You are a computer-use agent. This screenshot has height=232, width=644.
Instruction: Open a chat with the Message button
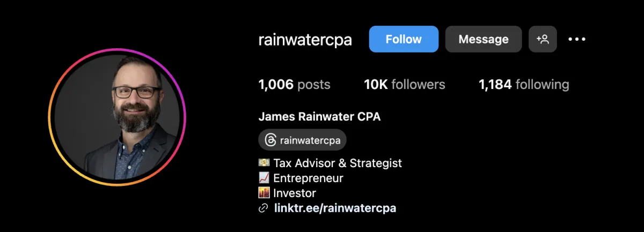[x=484, y=39]
